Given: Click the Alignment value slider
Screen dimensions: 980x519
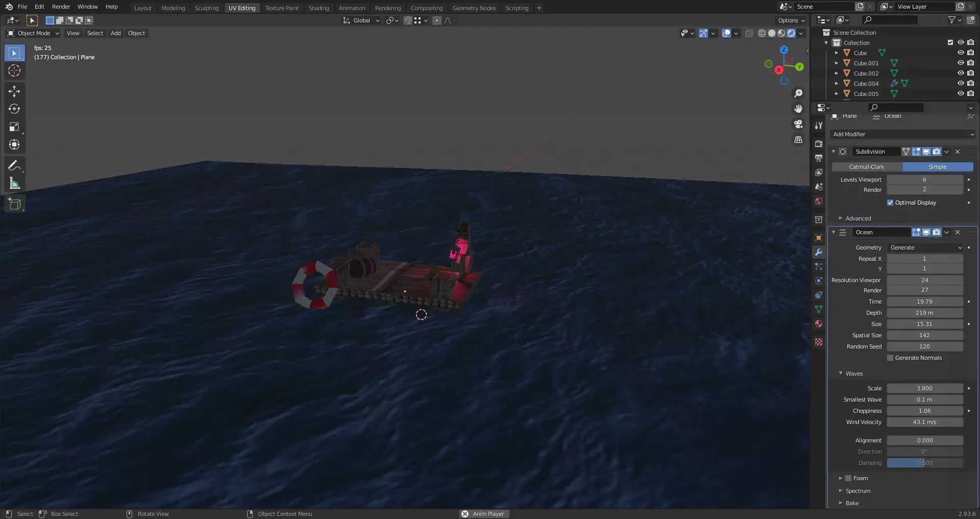Looking at the screenshot, I should 925,440.
